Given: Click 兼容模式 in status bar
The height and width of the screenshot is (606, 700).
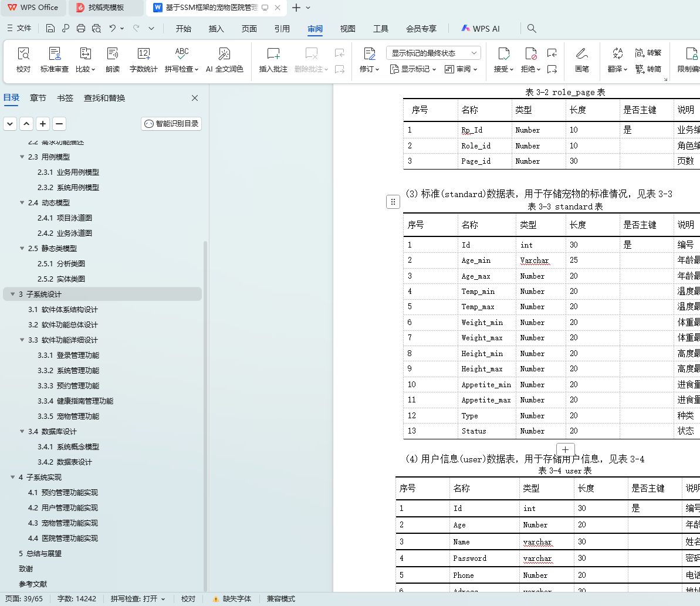Looking at the screenshot, I should pos(281,599).
